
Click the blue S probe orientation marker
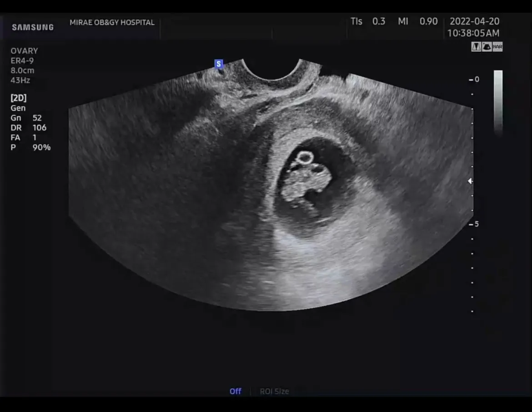219,64
